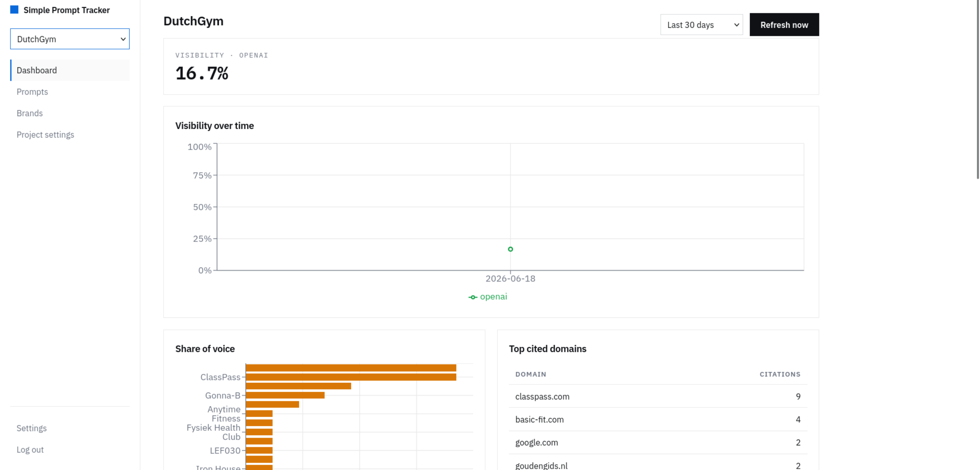Go to the Dashboard menu item
Viewport: 980px width, 470px height.
(70, 70)
